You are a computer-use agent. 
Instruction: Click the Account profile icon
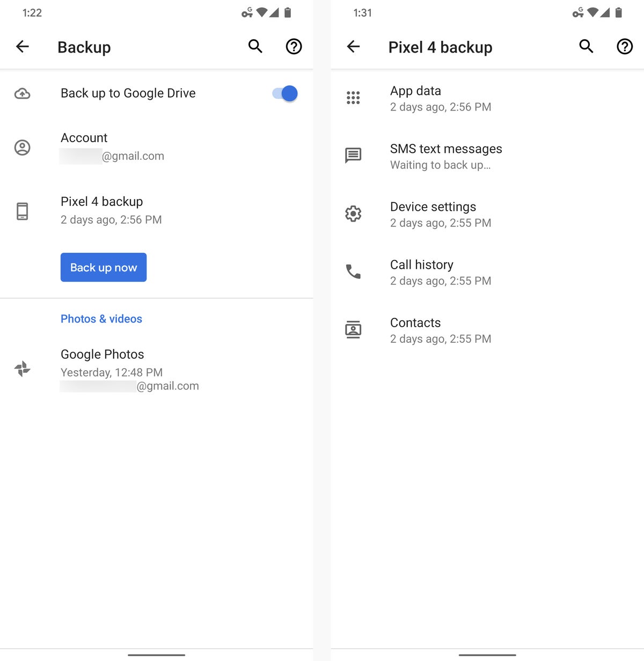(x=22, y=147)
